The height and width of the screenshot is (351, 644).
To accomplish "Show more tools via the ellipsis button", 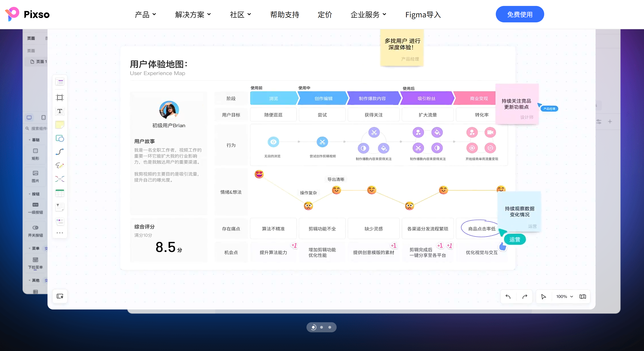I will click(x=60, y=233).
